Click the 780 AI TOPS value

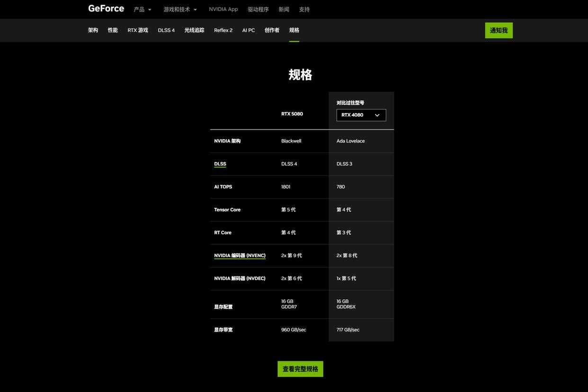point(341,187)
